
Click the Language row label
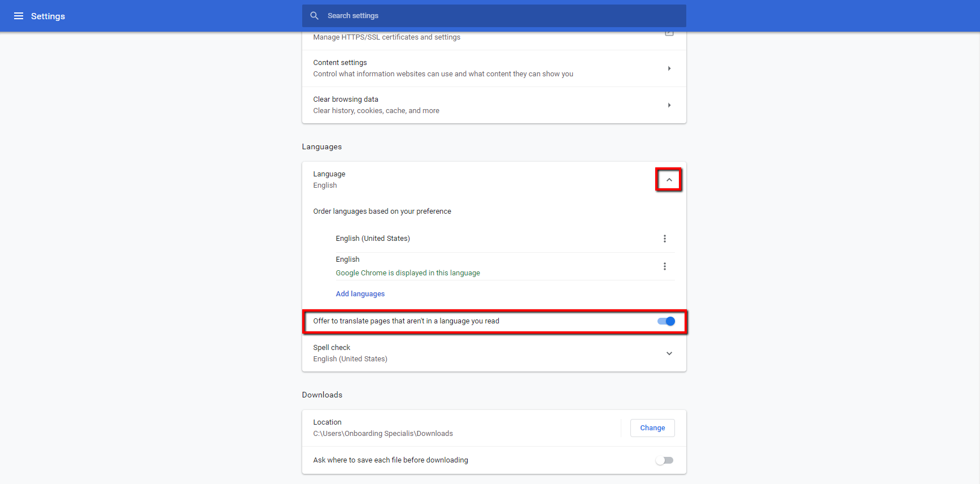[329, 174]
